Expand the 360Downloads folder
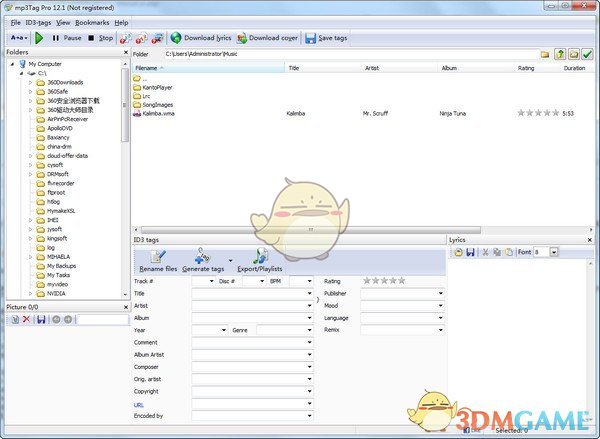Viewport: 600px width, 439px height. [31, 82]
